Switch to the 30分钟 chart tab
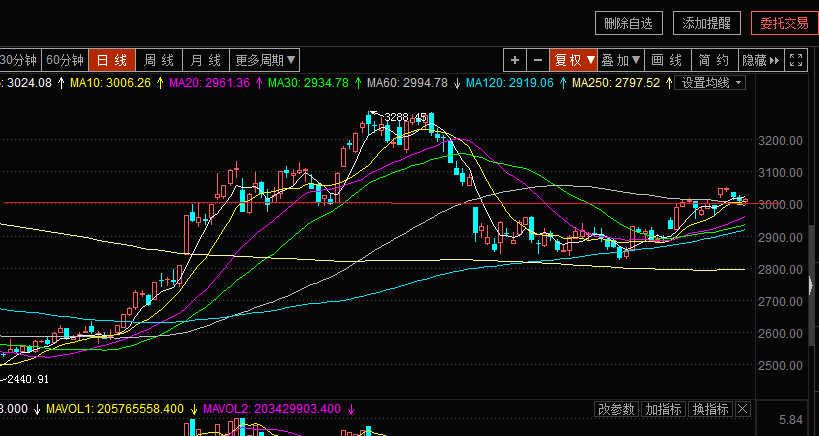The image size is (819, 436). click(x=20, y=60)
